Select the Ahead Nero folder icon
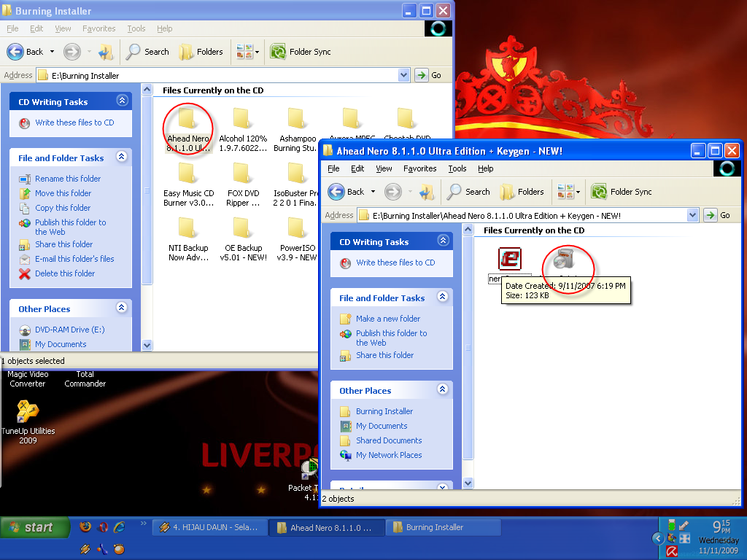Viewport: 747px width, 560px height. click(x=187, y=118)
